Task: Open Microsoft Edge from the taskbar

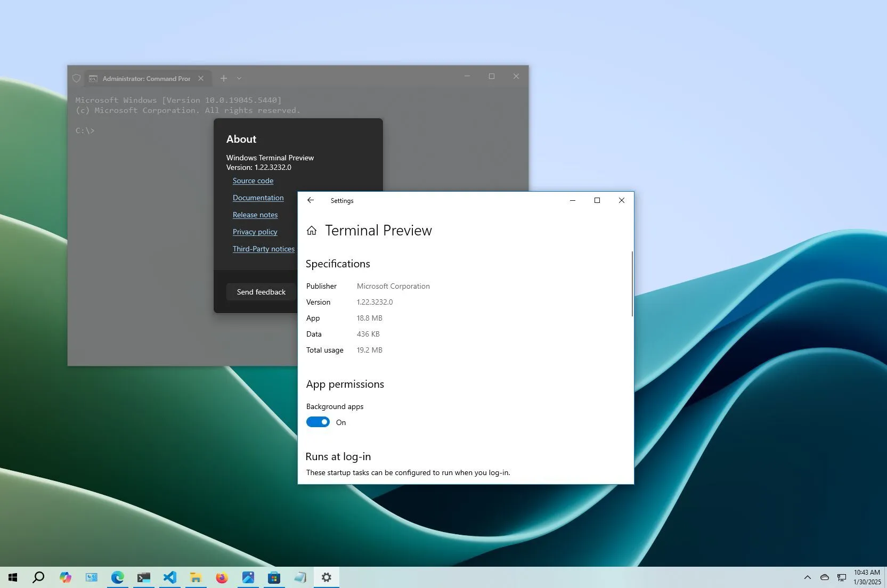Action: pos(117,577)
